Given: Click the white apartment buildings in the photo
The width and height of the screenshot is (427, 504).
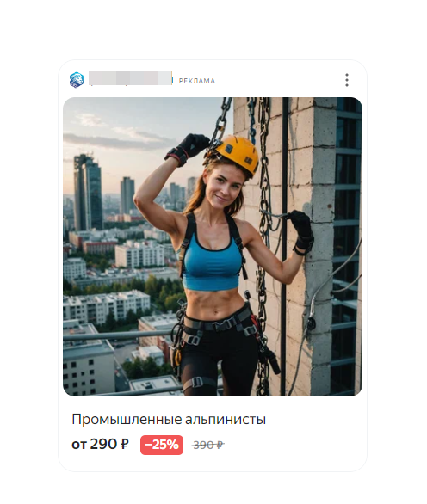Looking at the screenshot, I should [139, 254].
